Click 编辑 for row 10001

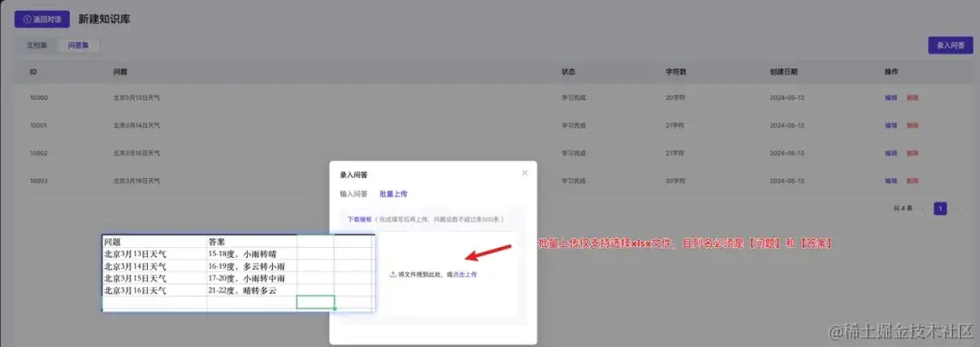(891, 125)
